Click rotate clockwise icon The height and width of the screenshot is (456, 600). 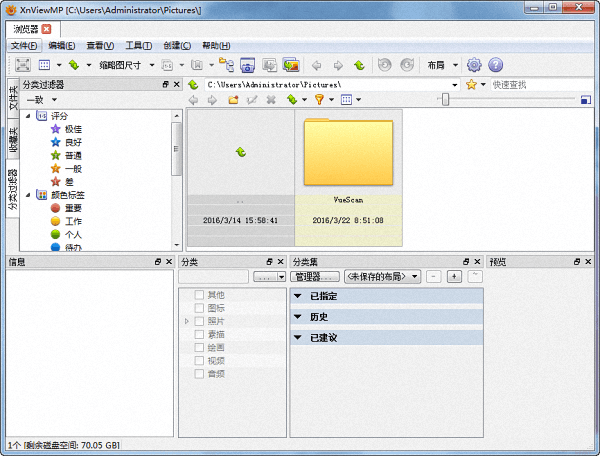pyautogui.click(x=407, y=65)
